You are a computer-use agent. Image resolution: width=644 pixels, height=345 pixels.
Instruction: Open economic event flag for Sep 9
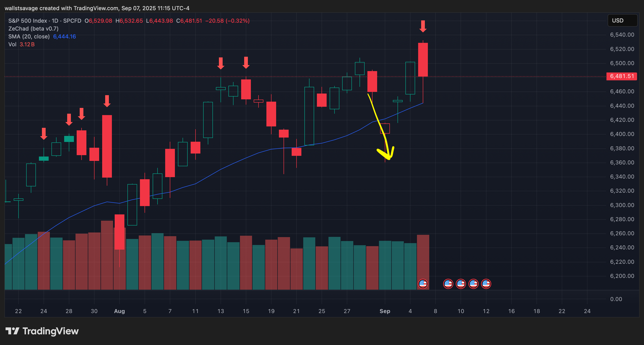click(448, 284)
